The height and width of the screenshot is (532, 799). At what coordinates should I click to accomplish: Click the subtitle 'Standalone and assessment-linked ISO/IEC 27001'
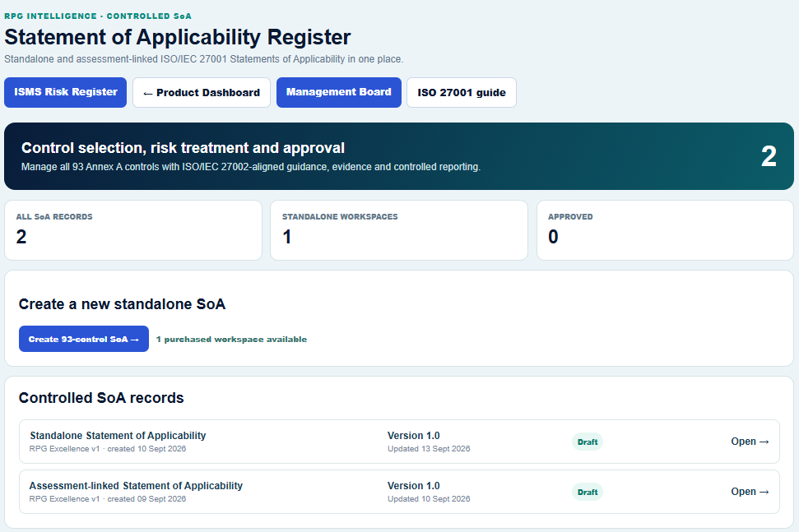pyautogui.click(x=204, y=59)
